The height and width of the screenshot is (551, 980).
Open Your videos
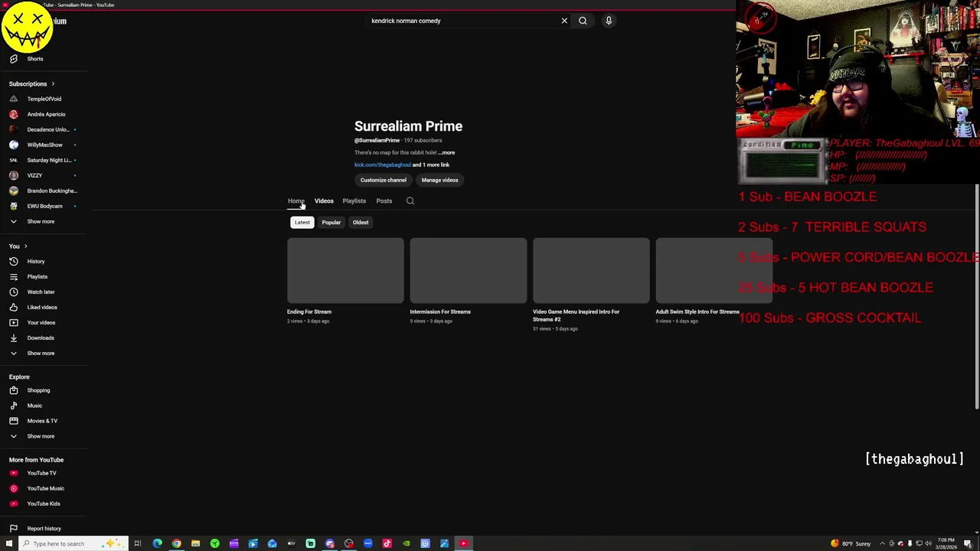(x=41, y=322)
